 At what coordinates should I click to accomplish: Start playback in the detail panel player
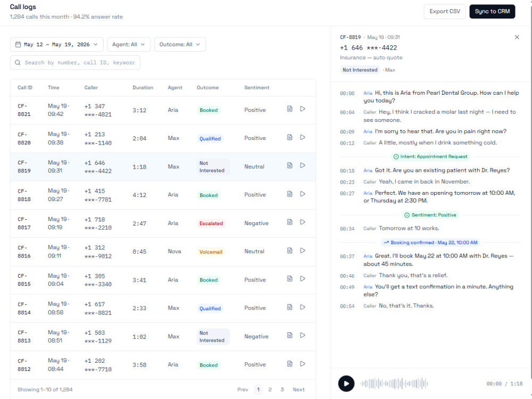[346, 384]
